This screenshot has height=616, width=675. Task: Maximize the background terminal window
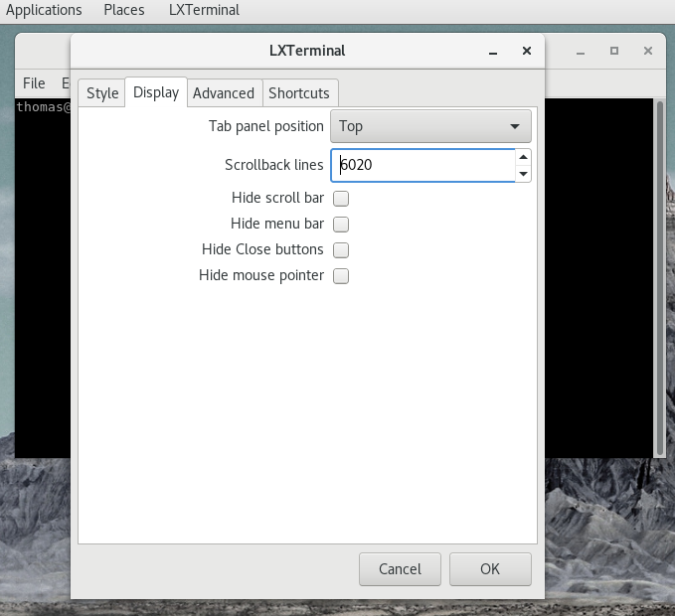tap(614, 51)
